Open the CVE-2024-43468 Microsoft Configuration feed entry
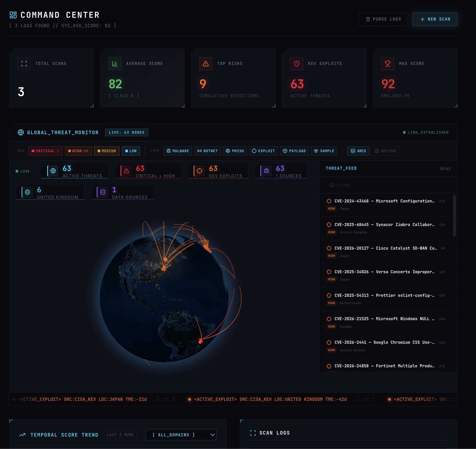The width and height of the screenshot is (476, 449). pyautogui.click(x=385, y=205)
